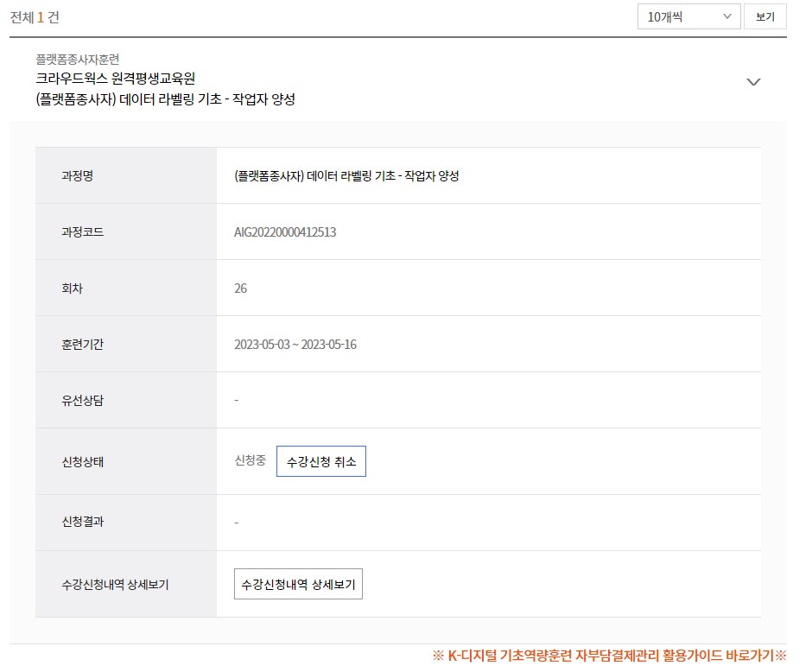
Task: Select the course title 크라우드웍스 원격평생교육원
Action: [116, 79]
